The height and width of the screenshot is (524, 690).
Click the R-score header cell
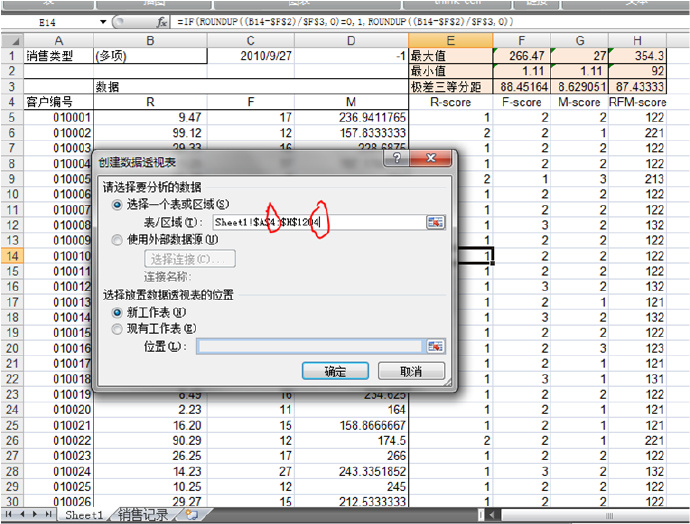click(451, 102)
